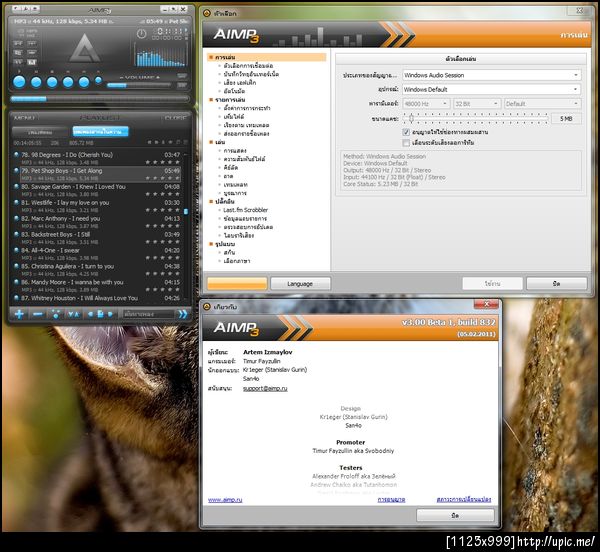The height and width of the screenshot is (552, 600).
Task: Select the รูปแบบ category in settings tree
Action: (x=225, y=244)
